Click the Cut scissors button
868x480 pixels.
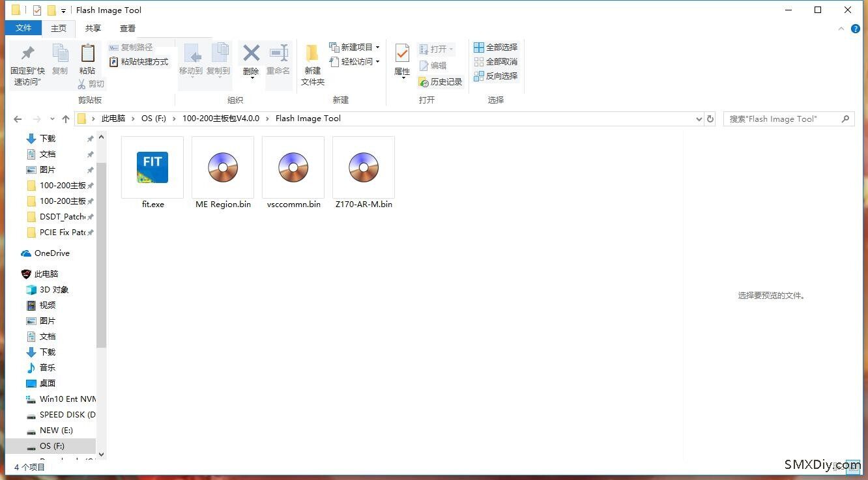tap(91, 84)
